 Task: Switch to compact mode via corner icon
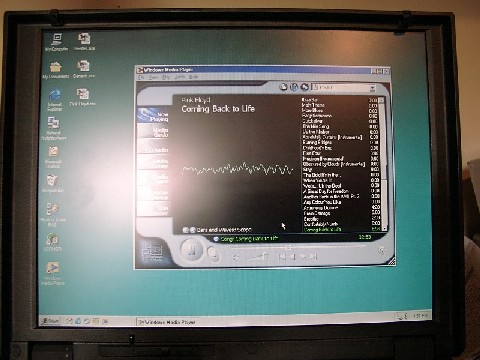point(383,251)
